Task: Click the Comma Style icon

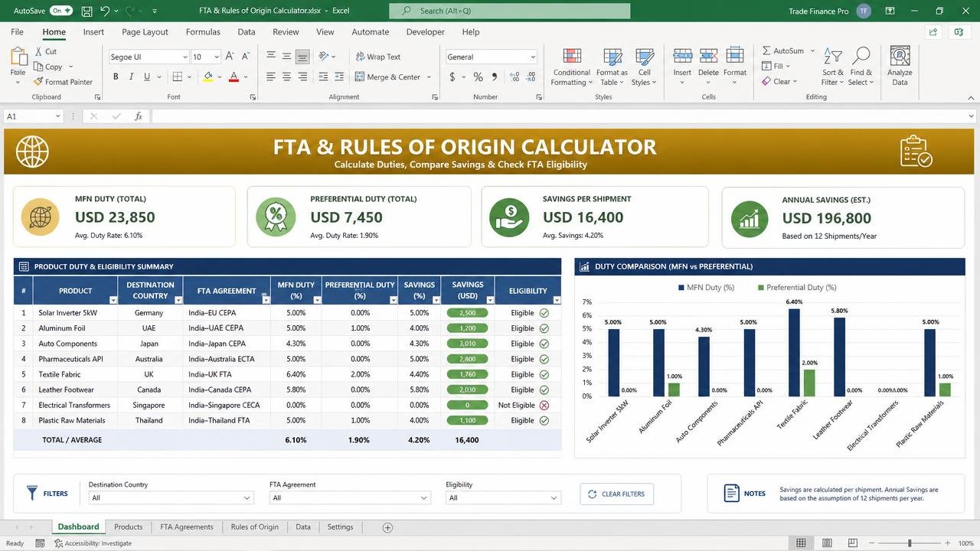Action: pos(494,77)
